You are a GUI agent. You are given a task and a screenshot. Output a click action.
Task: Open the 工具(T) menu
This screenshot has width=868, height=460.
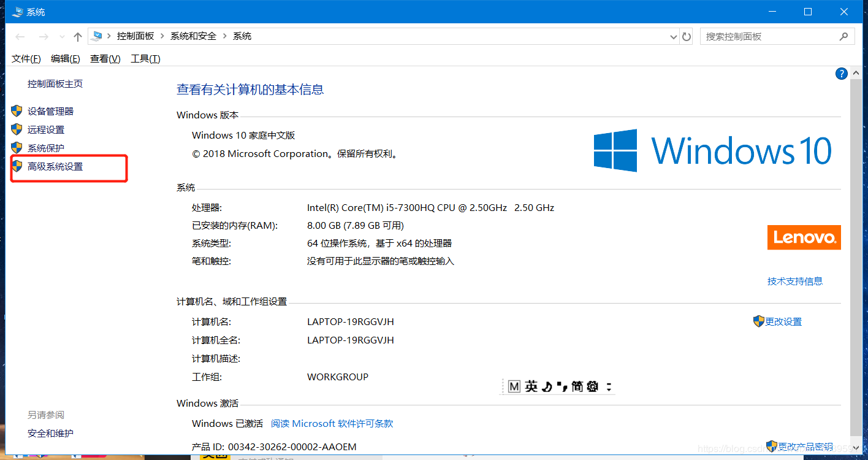[x=145, y=58]
